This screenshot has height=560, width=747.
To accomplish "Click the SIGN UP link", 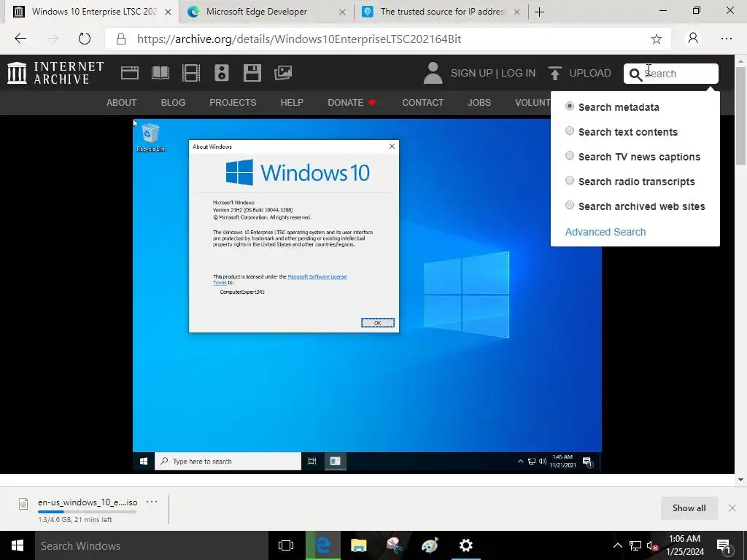I will [472, 74].
